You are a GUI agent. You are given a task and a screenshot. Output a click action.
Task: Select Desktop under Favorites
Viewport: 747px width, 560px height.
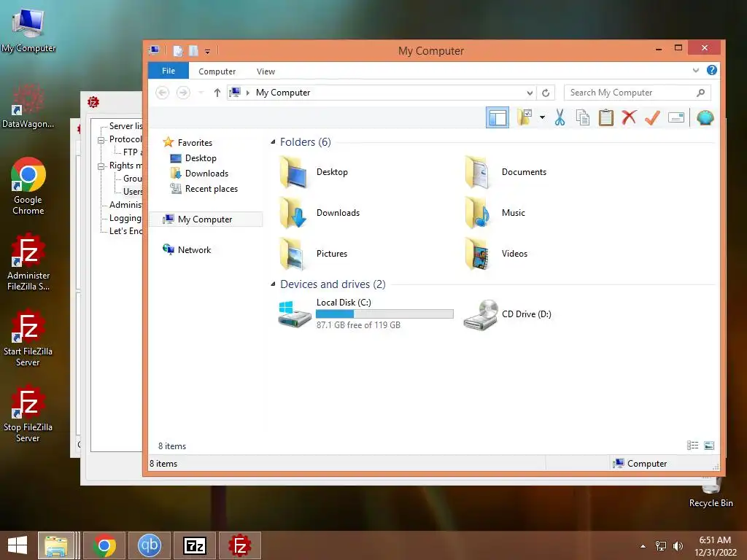[193, 158]
